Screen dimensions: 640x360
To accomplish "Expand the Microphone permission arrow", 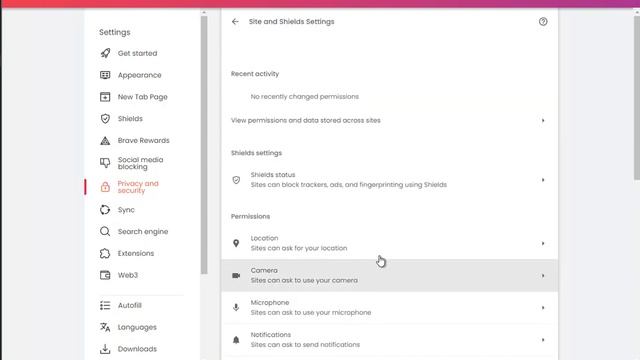I will coord(543,308).
